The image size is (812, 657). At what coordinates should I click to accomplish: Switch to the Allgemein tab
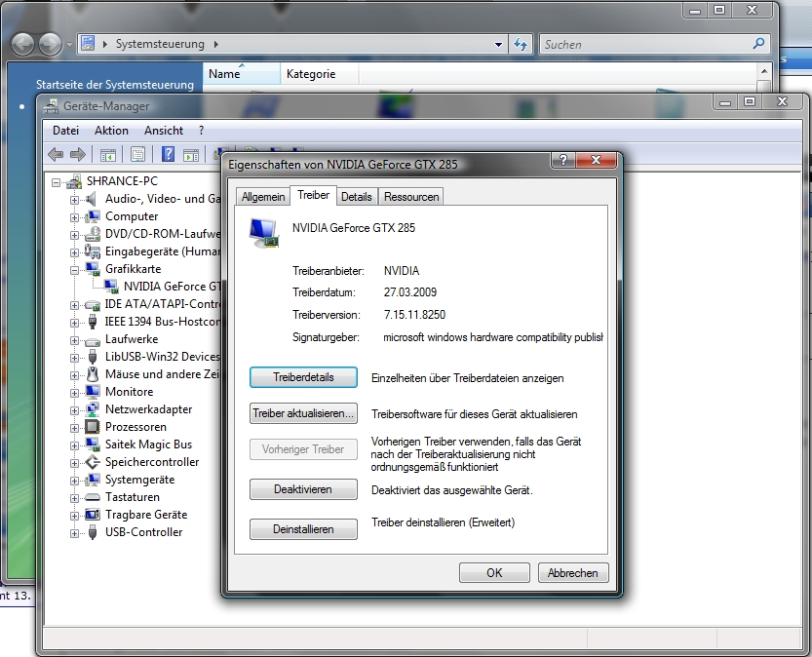pyautogui.click(x=263, y=197)
